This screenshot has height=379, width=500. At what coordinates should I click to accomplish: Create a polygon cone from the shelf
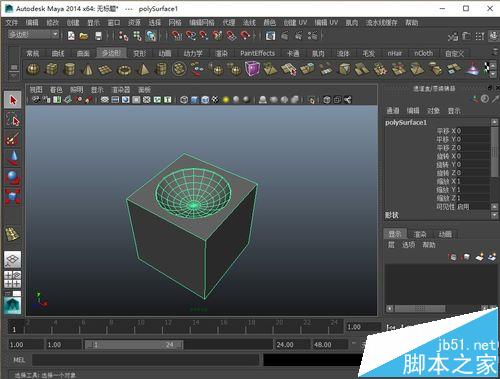[87, 69]
